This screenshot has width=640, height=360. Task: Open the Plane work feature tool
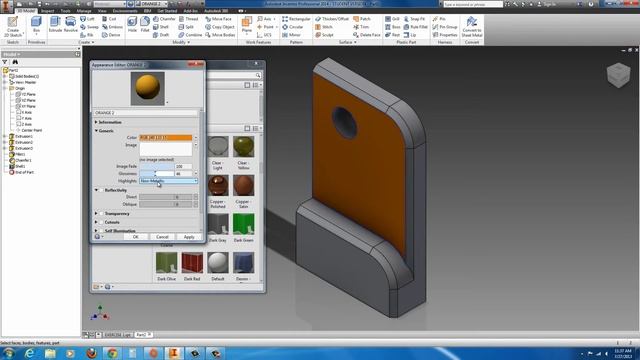(x=247, y=24)
